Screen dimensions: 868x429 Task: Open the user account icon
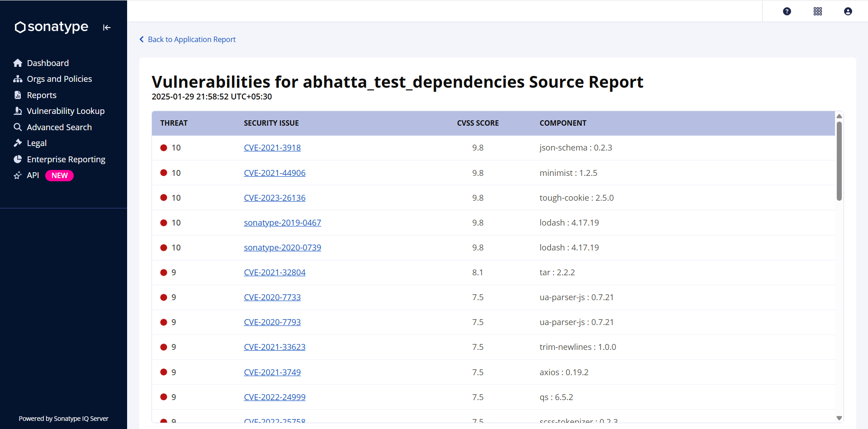pos(848,11)
